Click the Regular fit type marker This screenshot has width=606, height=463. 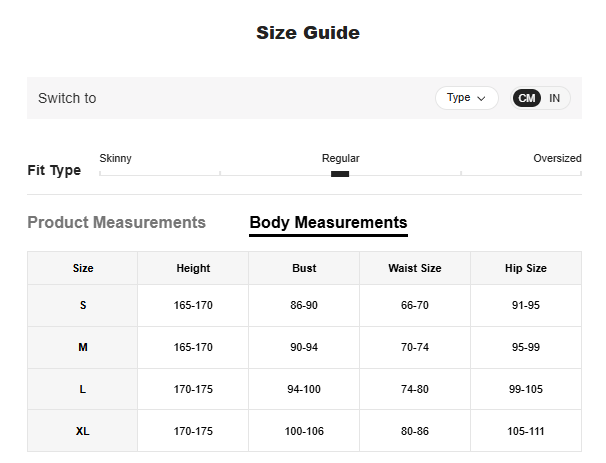(340, 174)
